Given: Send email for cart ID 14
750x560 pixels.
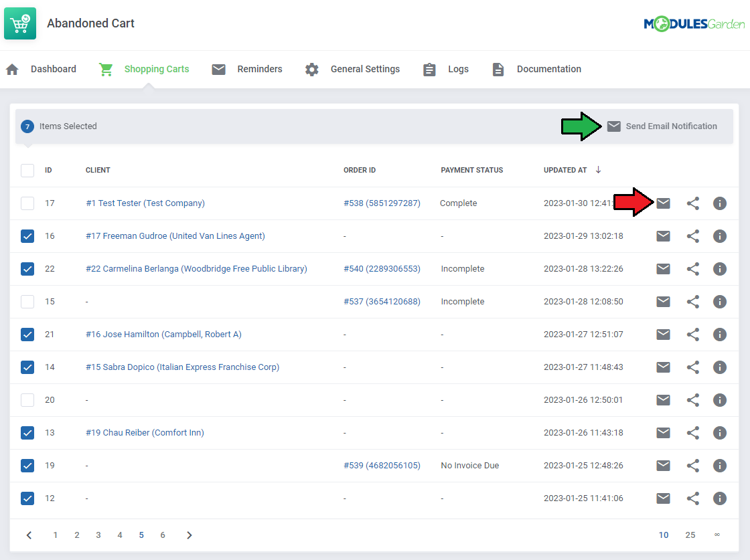Looking at the screenshot, I should (663, 367).
